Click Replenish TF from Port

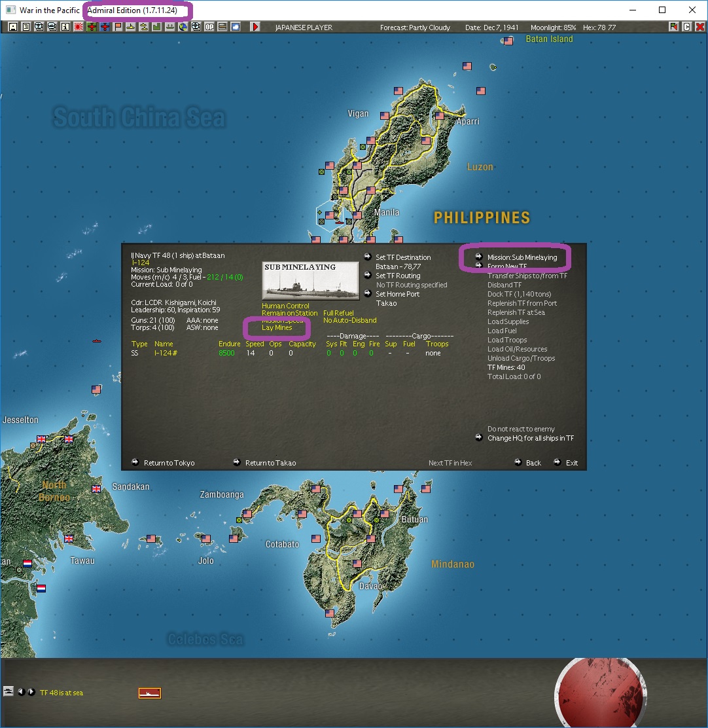coord(522,303)
